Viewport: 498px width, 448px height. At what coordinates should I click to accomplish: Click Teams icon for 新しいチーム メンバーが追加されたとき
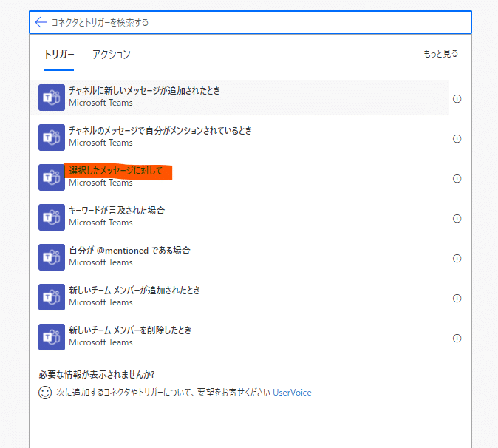[x=52, y=297]
